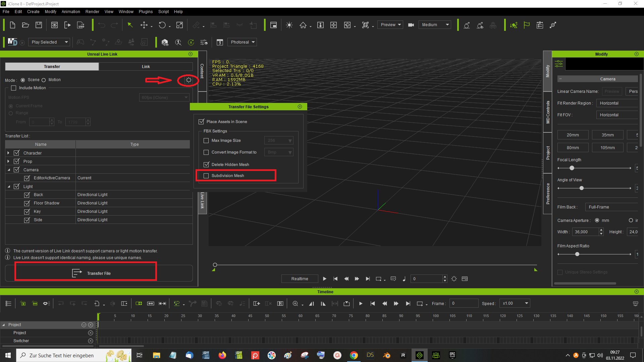Open the Render menu

point(92,12)
